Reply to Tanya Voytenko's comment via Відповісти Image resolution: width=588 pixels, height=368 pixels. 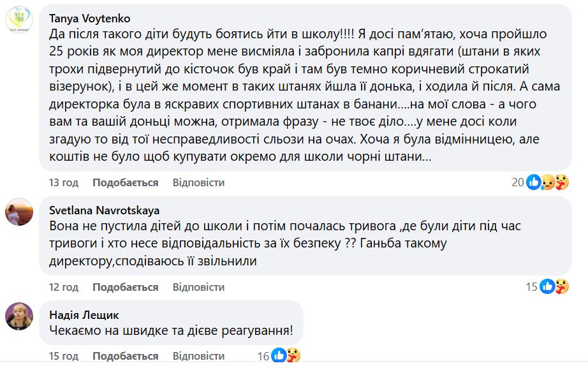[198, 182]
